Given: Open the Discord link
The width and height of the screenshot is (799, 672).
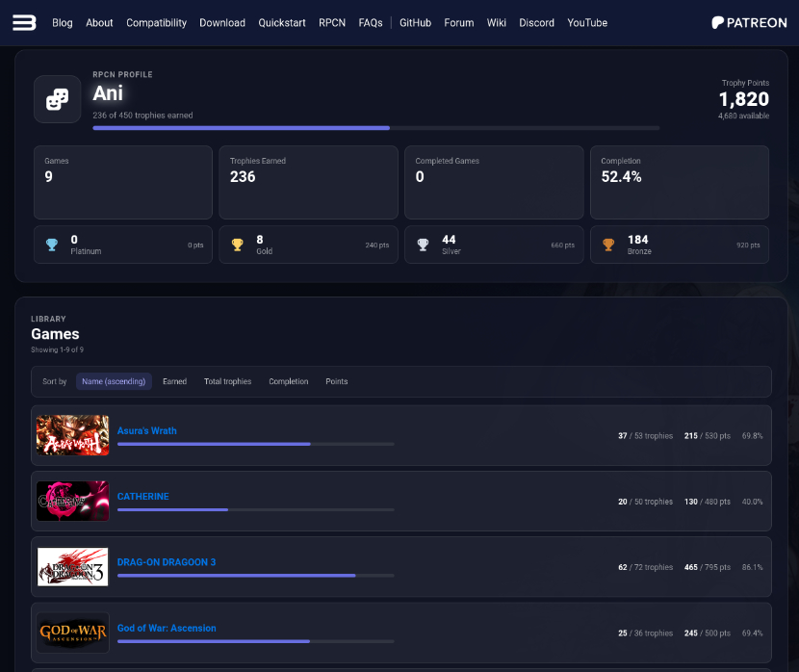Looking at the screenshot, I should 536,23.
